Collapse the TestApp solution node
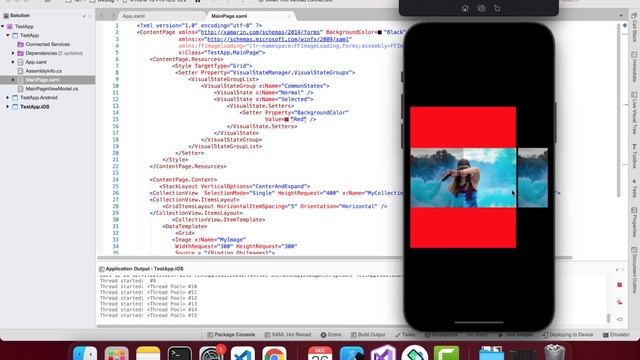Image resolution: width=640 pixels, height=360 pixels. [x=3, y=27]
